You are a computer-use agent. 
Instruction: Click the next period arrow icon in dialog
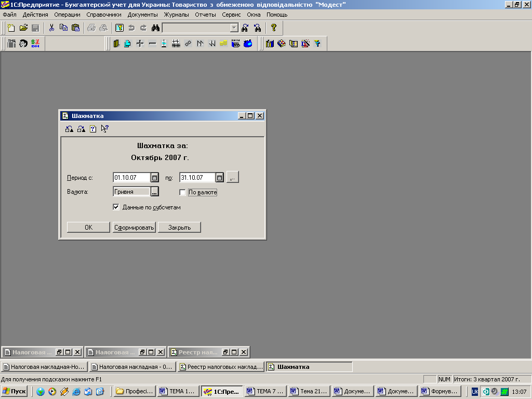coord(81,129)
